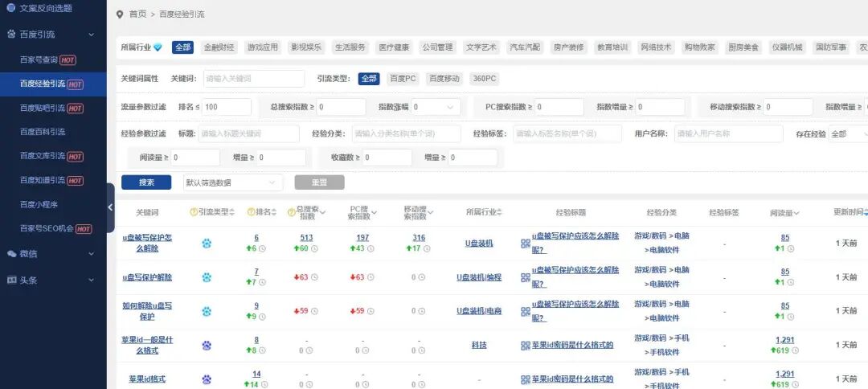Open the 移动搜索指数 column header chevron
The width and height of the screenshot is (868, 389).
click(431, 212)
